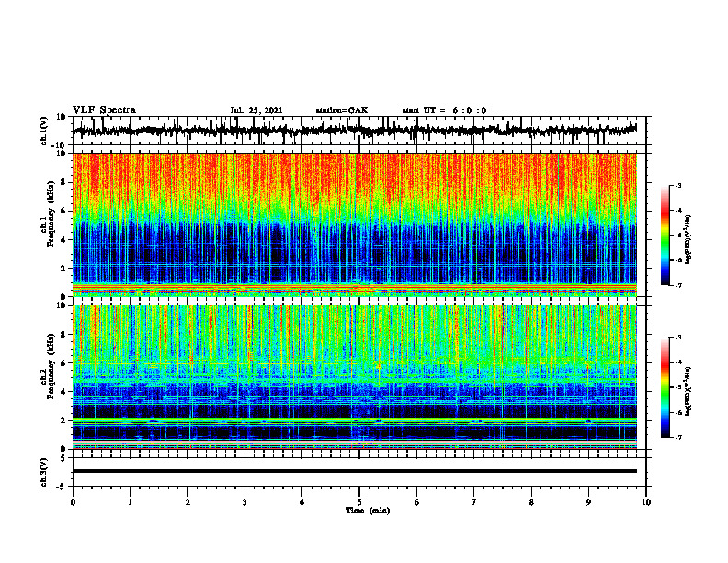Click the log(PSD) label beside the ch.2 color bar
The image size is (728, 563).
(688, 391)
